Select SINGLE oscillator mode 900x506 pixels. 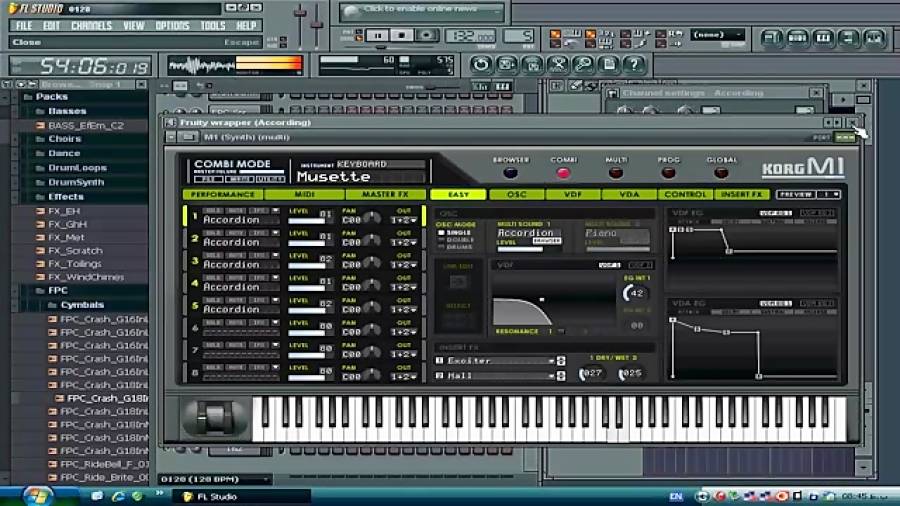click(455, 232)
